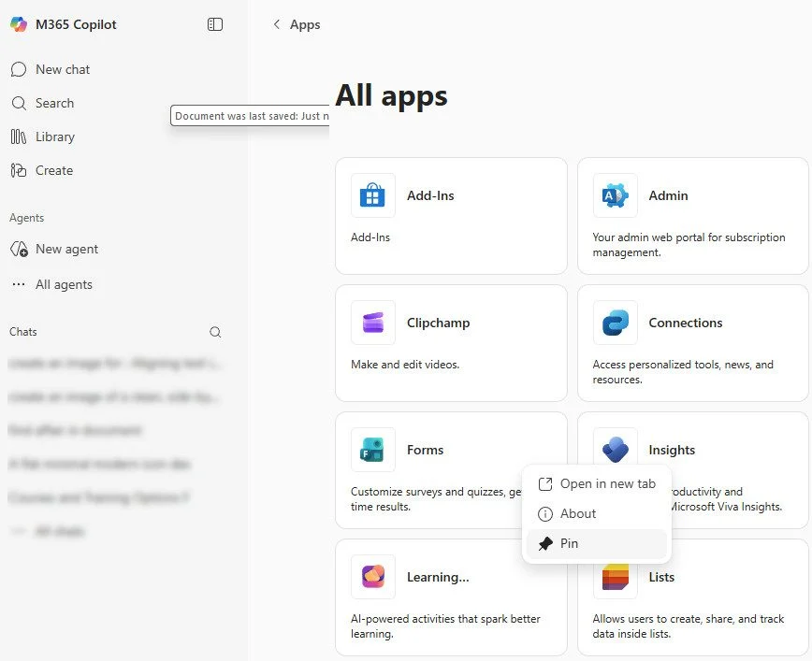Image resolution: width=812 pixels, height=661 pixels.
Task: Click 'AI-powered activities' description text
Action: (x=445, y=625)
